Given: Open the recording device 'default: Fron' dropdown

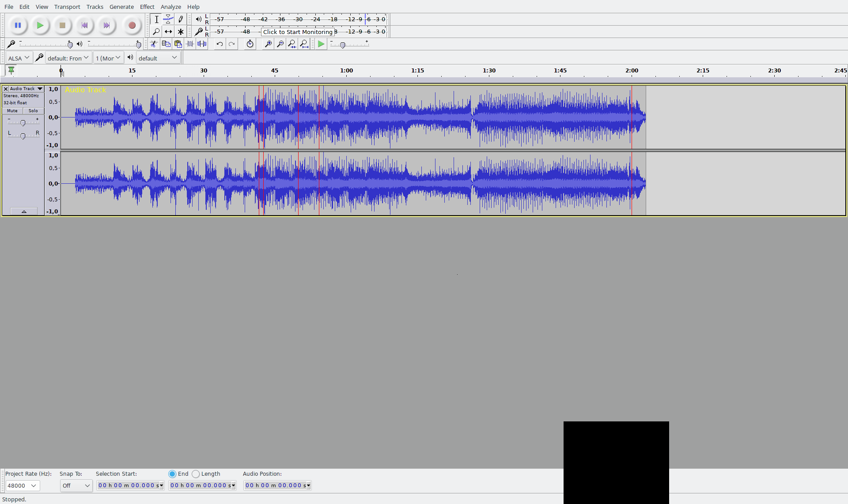Looking at the screenshot, I should pyautogui.click(x=68, y=58).
